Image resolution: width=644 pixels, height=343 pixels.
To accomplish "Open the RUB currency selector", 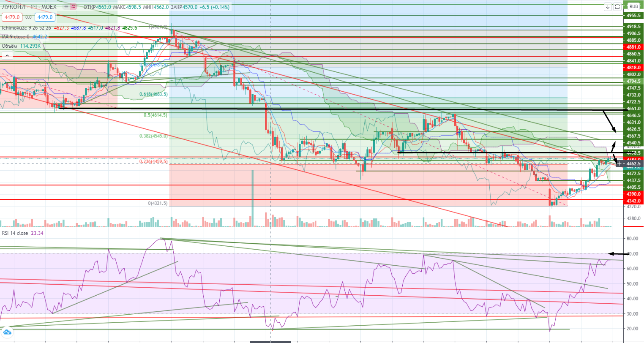I will point(633,6).
